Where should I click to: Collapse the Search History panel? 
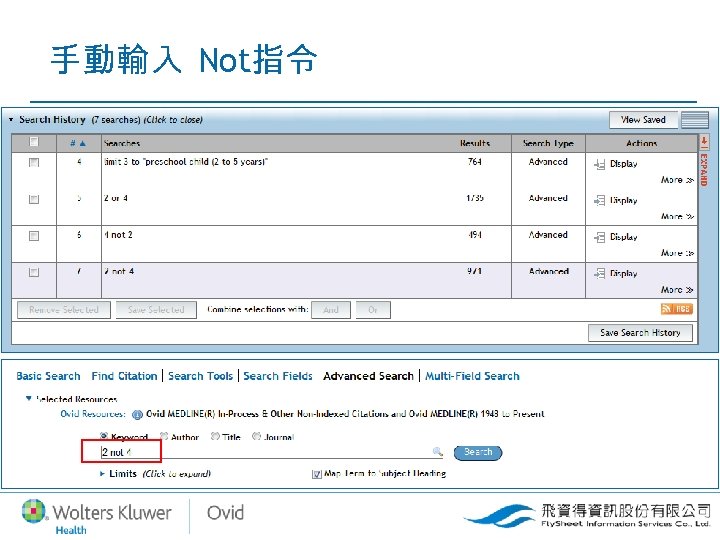[x=11, y=119]
